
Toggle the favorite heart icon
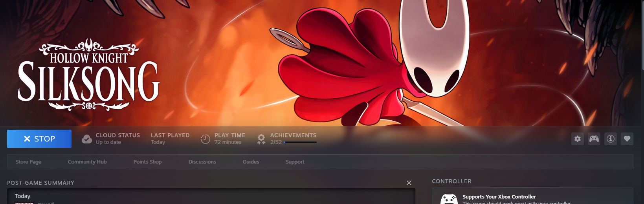click(x=627, y=139)
